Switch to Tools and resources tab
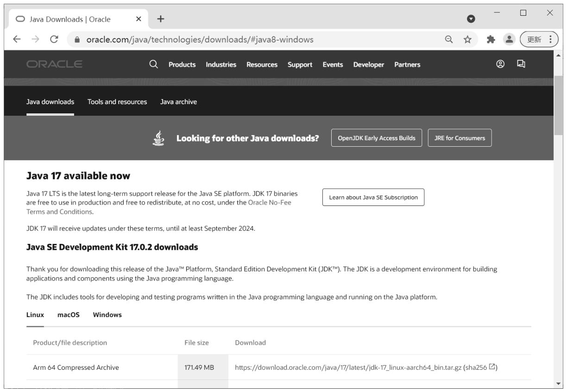 pos(117,102)
